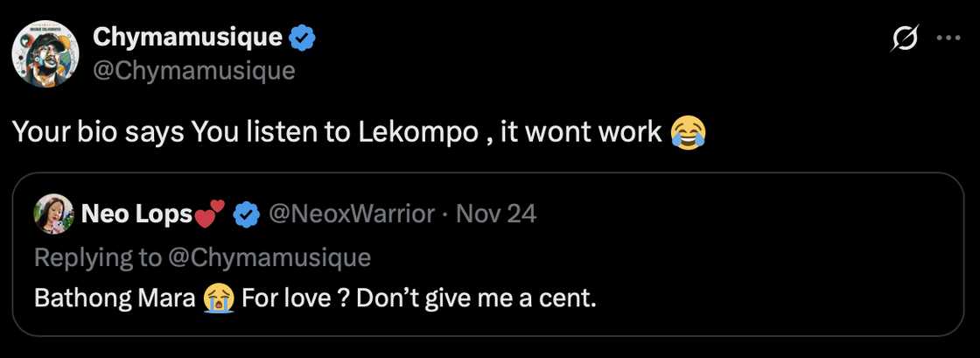
Task: Click Neo Lops' small profile avatar
Action: [52, 214]
